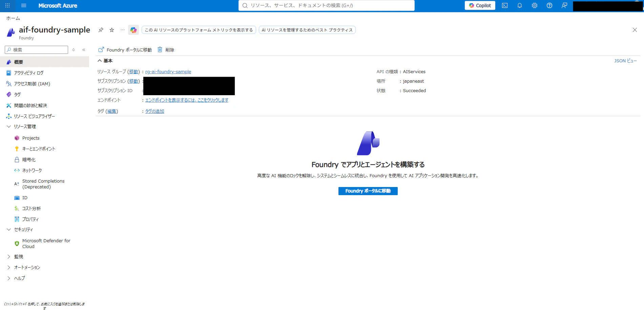
Task: Open portal settings gear
Action: point(535,5)
